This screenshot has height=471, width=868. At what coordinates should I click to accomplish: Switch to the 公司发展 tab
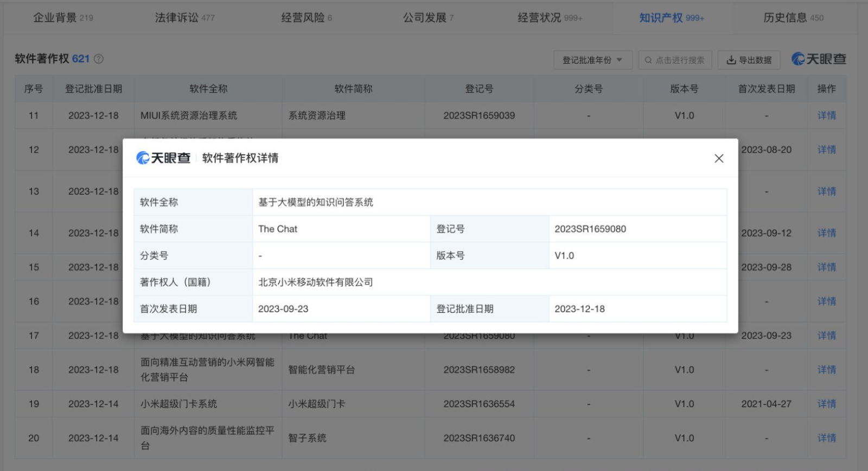(428, 18)
